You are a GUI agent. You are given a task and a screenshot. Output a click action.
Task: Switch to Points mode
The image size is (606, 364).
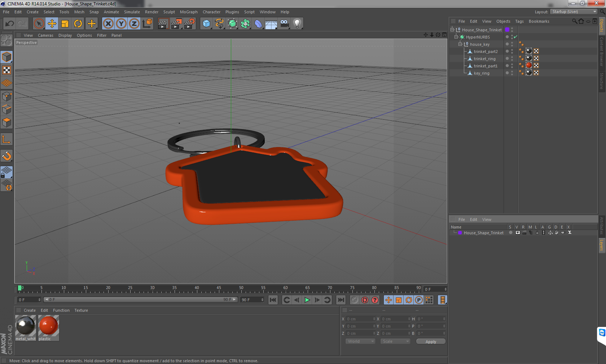point(6,96)
